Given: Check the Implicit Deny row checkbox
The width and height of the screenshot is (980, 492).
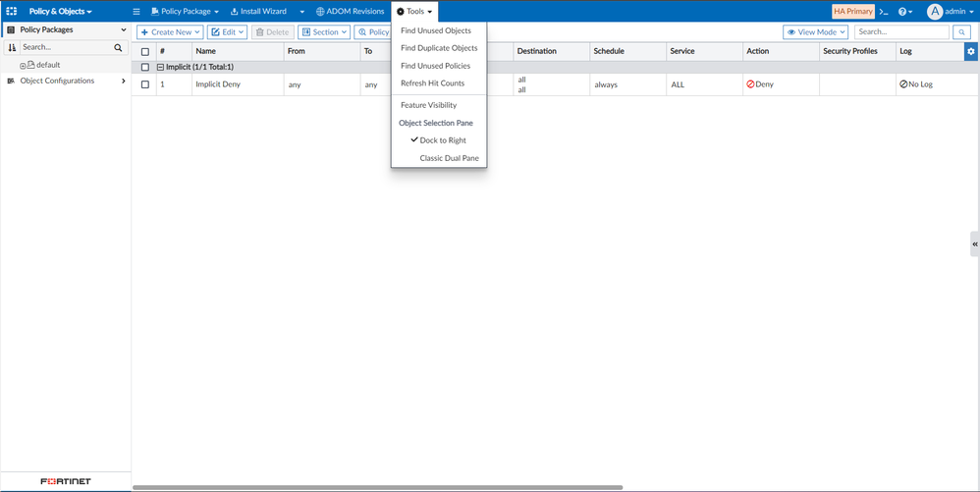Looking at the screenshot, I should [x=145, y=84].
